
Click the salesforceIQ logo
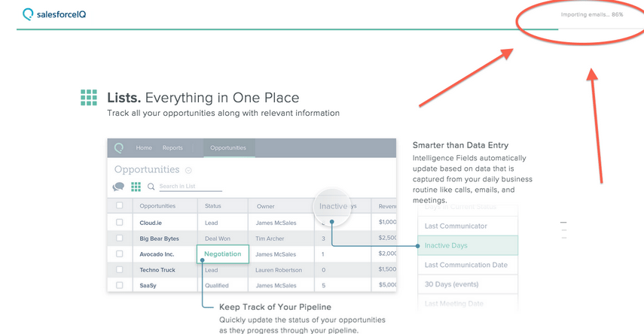pyautogui.click(x=54, y=14)
